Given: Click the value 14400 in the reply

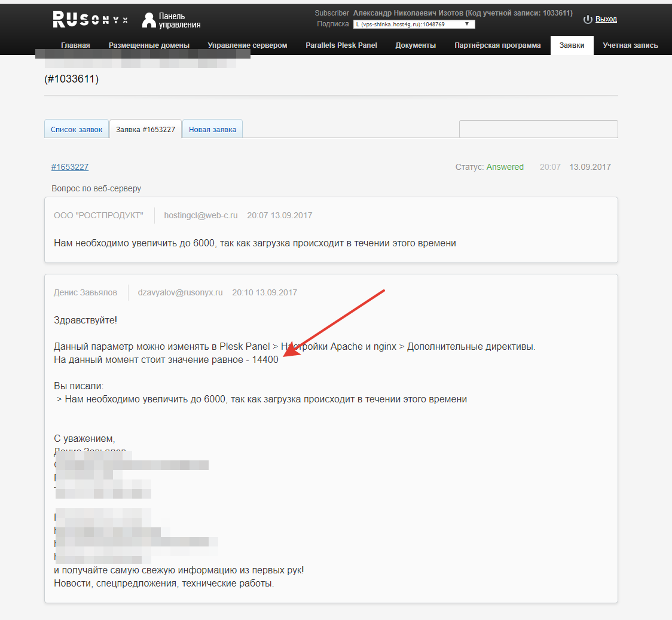Looking at the screenshot, I should point(265,359).
